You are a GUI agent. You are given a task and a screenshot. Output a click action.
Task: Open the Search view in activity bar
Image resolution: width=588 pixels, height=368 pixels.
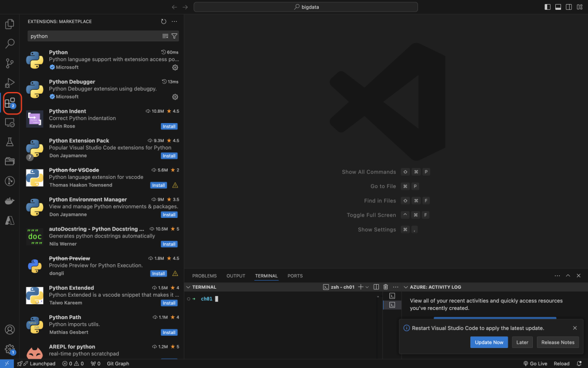click(10, 44)
